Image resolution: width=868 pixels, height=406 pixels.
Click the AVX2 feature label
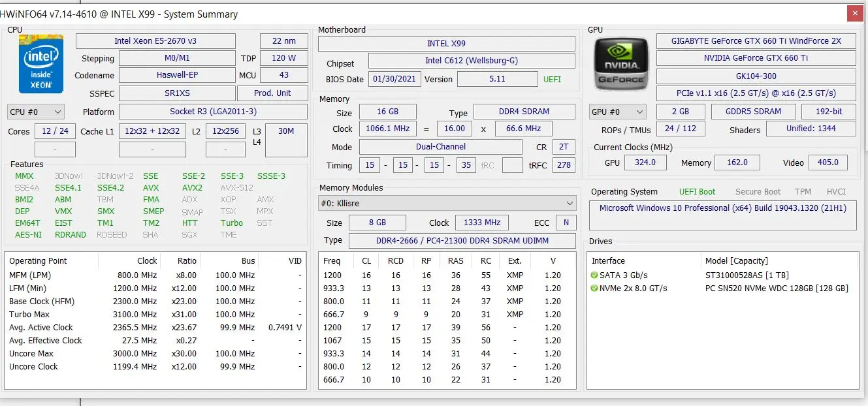(x=192, y=188)
